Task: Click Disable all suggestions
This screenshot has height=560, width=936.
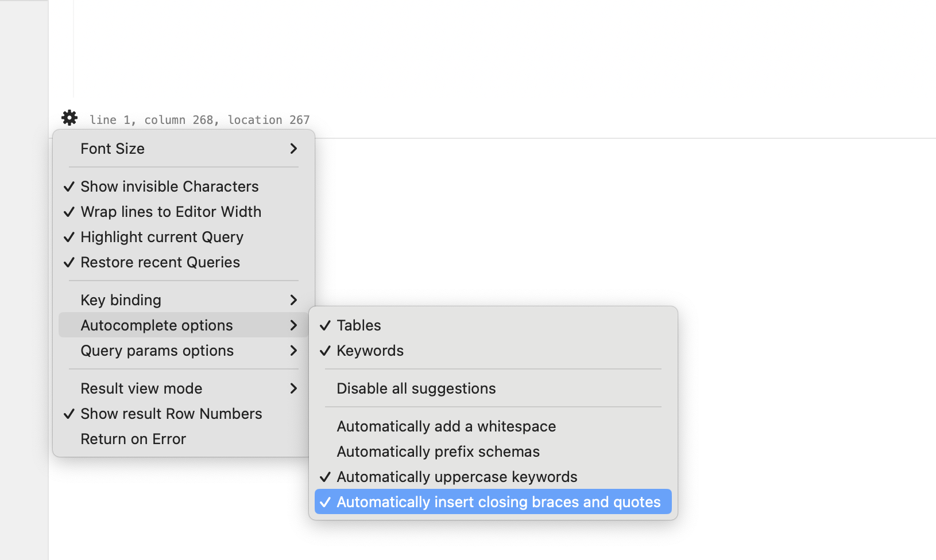Action: pyautogui.click(x=416, y=388)
